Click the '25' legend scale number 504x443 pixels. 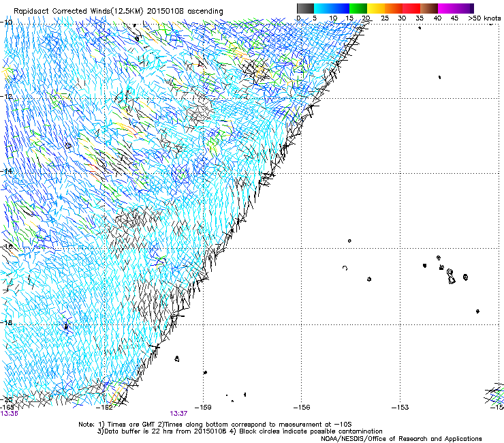tap(385, 18)
